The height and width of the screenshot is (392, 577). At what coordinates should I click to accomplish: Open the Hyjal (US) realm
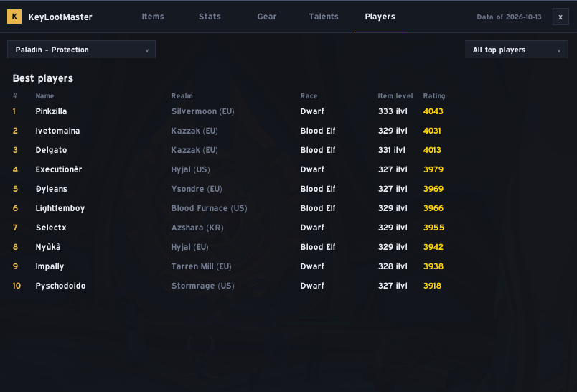click(x=190, y=169)
